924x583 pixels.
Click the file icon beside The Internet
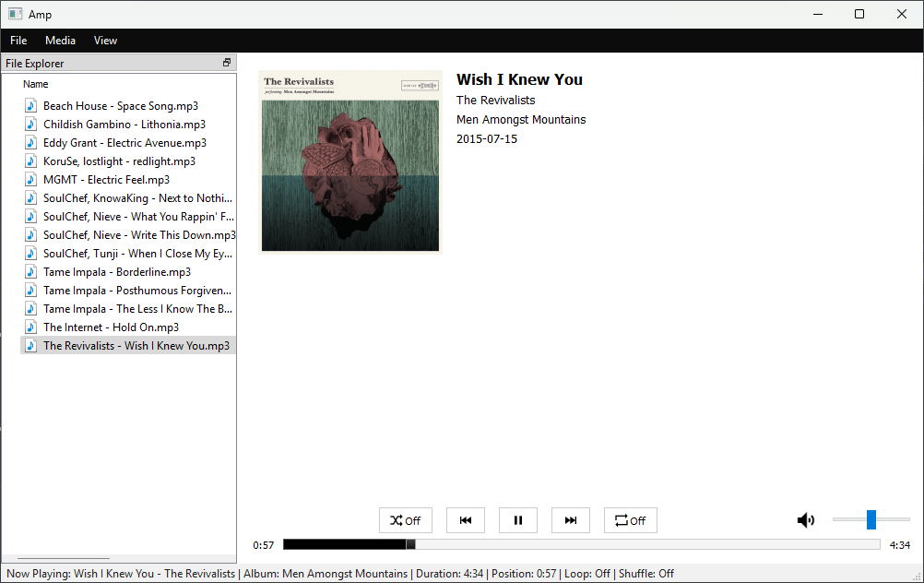tap(31, 327)
